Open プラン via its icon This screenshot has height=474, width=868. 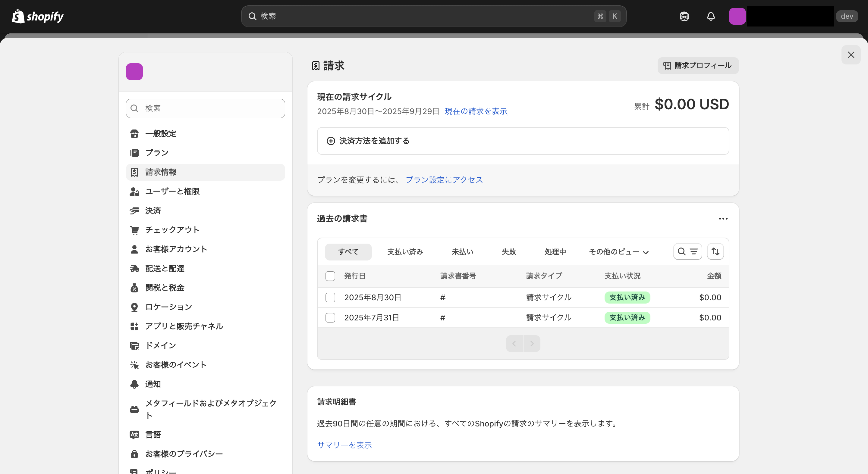(134, 153)
